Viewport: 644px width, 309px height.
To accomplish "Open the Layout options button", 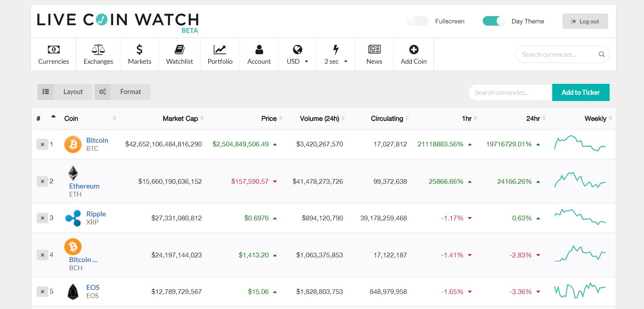I will (x=65, y=92).
